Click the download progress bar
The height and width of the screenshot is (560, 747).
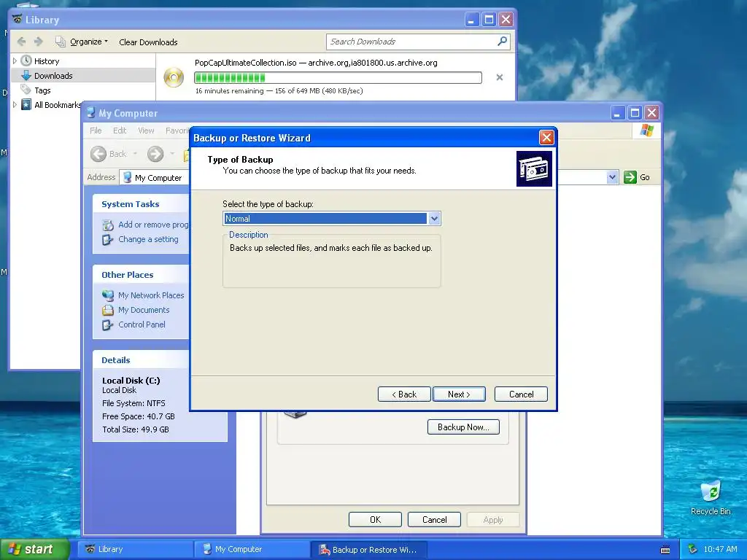[x=338, y=77]
